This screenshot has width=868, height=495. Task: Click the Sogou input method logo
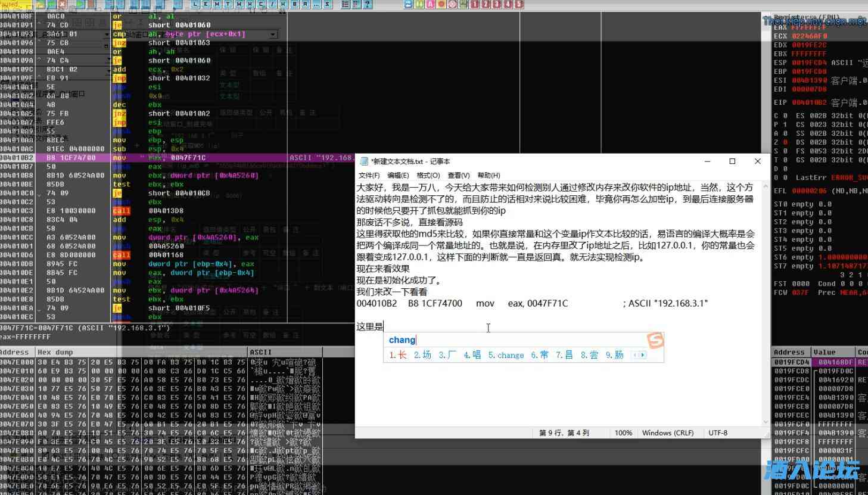pyautogui.click(x=655, y=340)
